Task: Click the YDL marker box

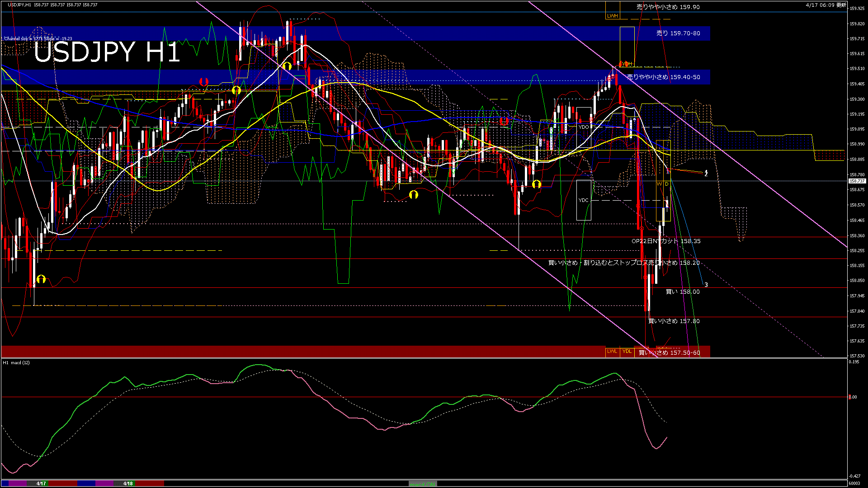Action: point(627,352)
